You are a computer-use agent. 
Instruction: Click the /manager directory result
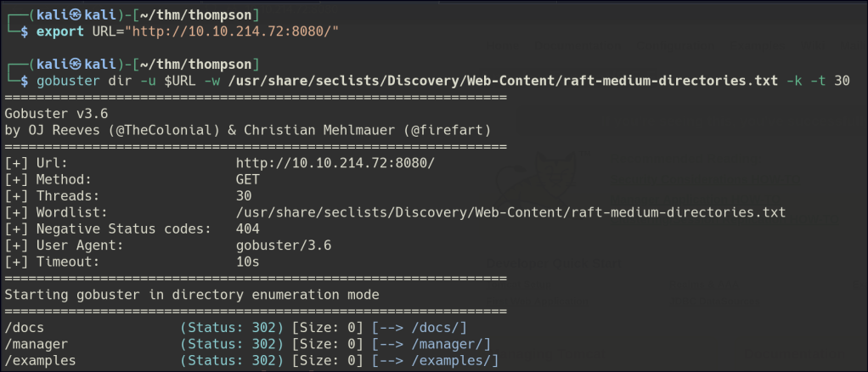[35, 344]
